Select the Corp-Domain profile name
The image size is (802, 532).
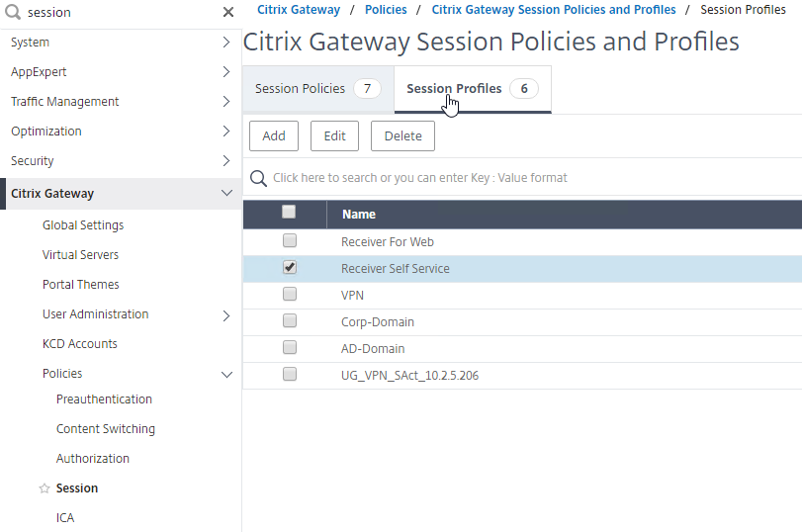pos(378,322)
